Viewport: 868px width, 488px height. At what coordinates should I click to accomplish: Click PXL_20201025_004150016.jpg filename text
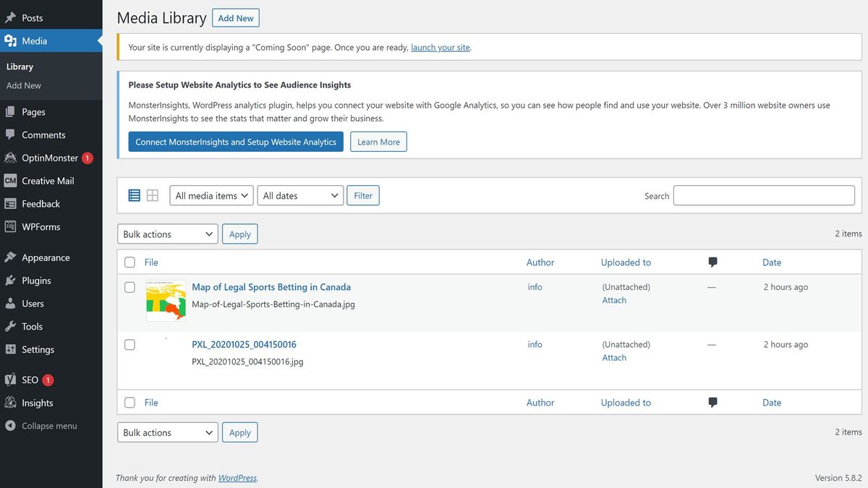(247, 361)
